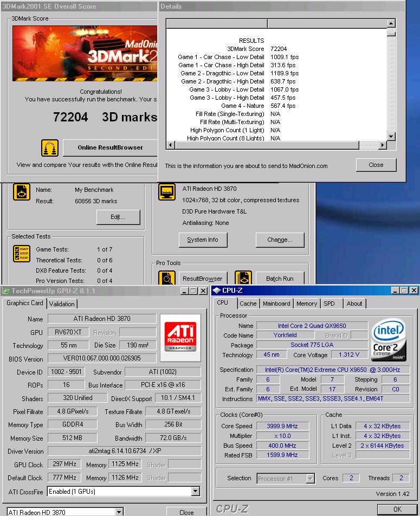Minimize the GPU-Z window

pyautogui.click(x=184, y=291)
